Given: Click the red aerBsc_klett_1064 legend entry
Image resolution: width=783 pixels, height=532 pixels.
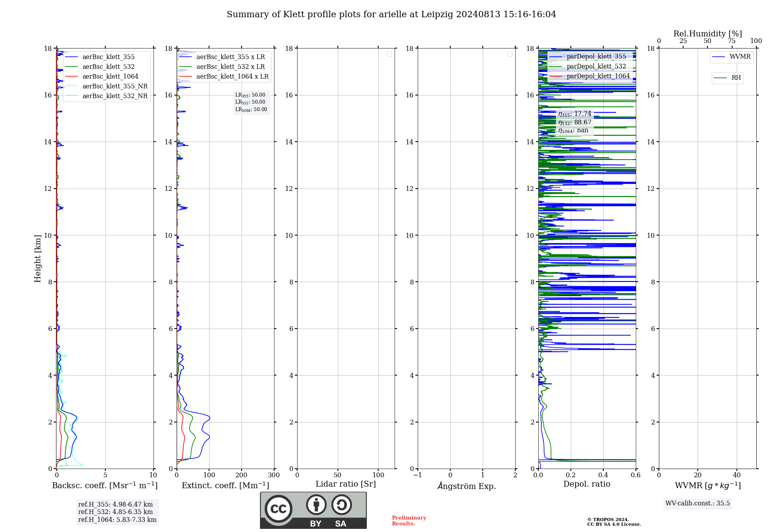Looking at the screenshot, I should coord(102,77).
